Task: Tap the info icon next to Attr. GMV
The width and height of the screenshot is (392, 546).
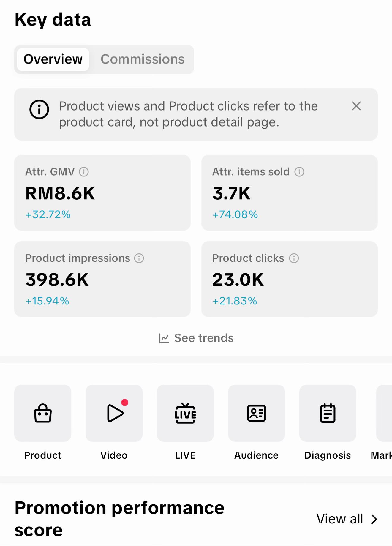Action: click(x=84, y=172)
